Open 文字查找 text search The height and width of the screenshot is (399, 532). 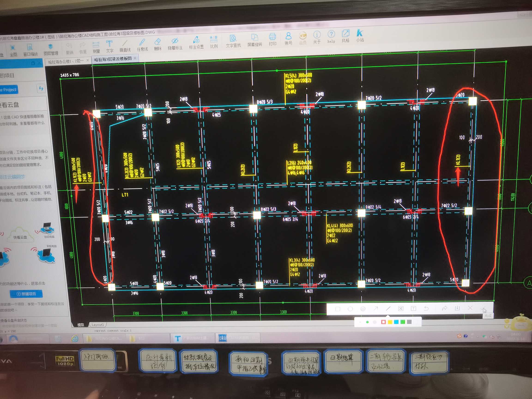point(233,41)
